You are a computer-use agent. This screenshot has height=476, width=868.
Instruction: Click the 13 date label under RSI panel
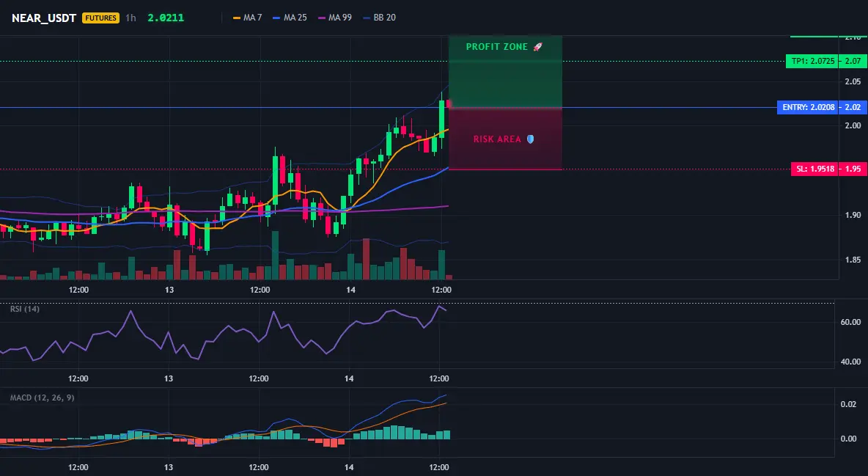[169, 378]
